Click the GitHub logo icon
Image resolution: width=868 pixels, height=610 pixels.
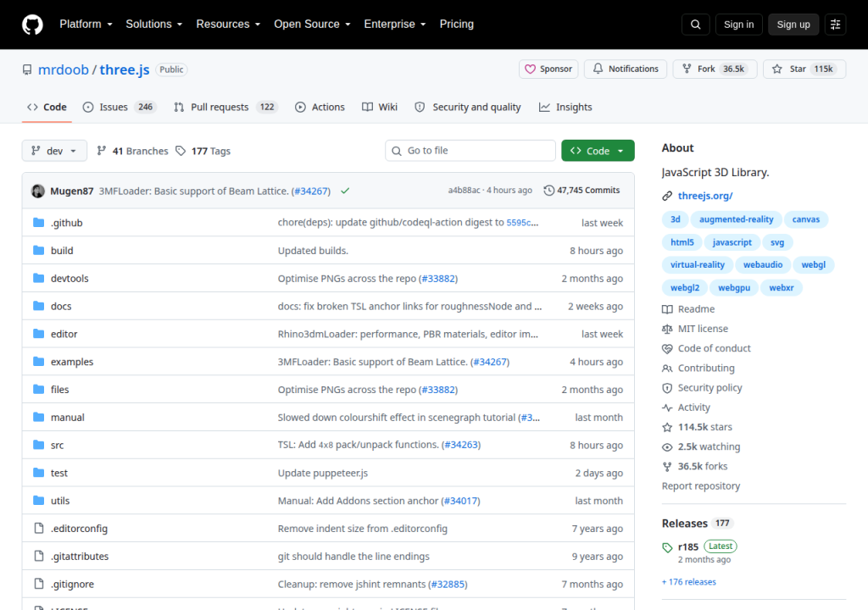32,25
